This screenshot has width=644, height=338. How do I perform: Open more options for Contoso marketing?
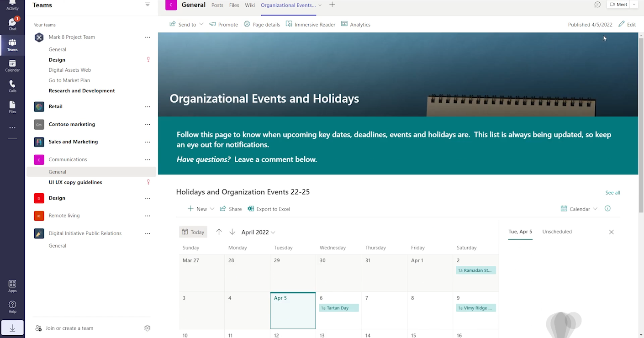(148, 124)
